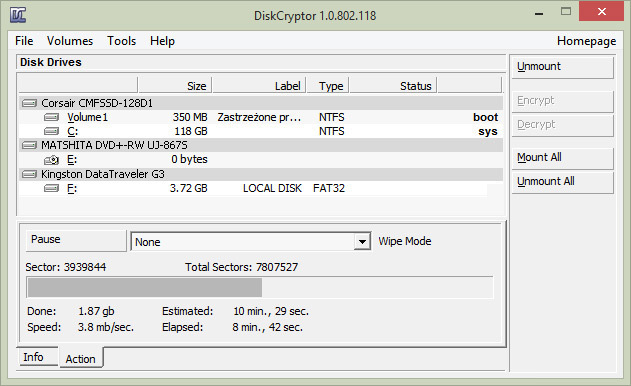Select the MATSHITA DVD+-RW UJ-867S row
Viewport: 631px width, 386px height.
(x=261, y=145)
